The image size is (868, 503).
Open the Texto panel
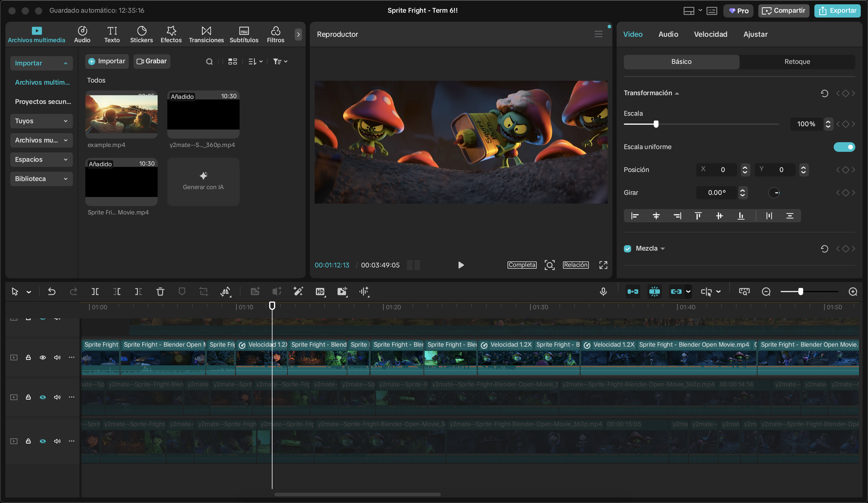(x=112, y=34)
